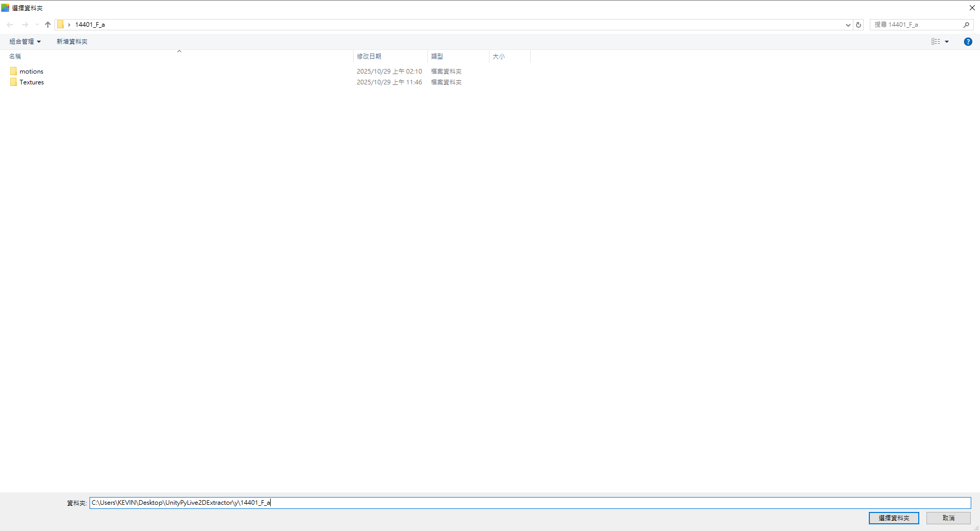Click the Back navigation arrow
980x531 pixels.
click(x=10, y=25)
